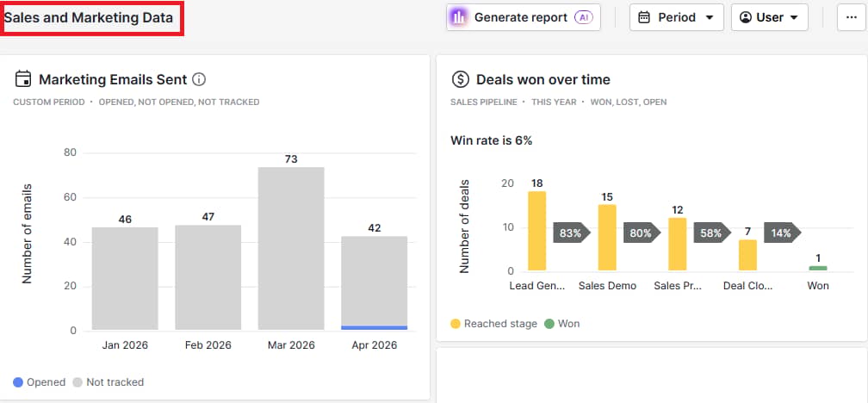Viewport: 868px width, 403px height.
Task: Toggle the Won legend item
Action: click(561, 324)
